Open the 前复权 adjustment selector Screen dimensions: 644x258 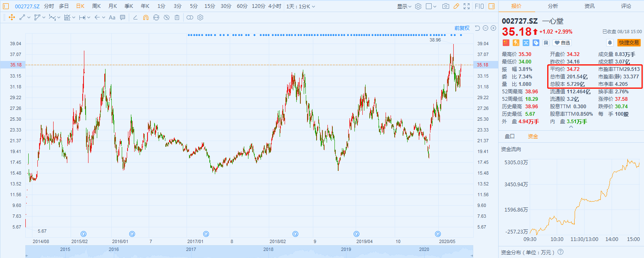(462, 28)
